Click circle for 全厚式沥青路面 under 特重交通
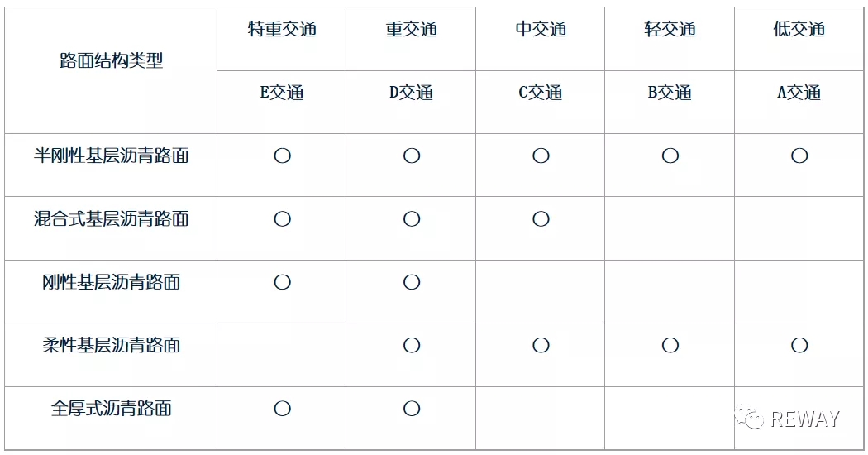Screen dimensions: 868x455 282,409
